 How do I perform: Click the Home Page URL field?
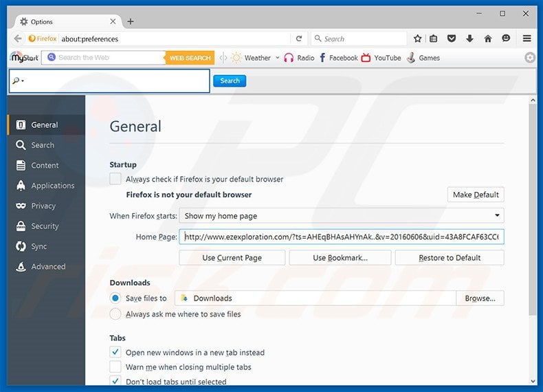pyautogui.click(x=342, y=237)
